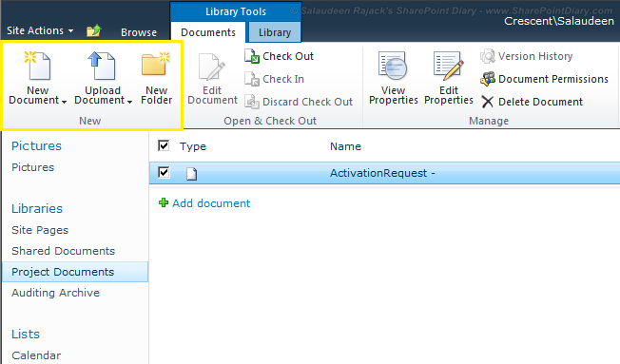The width and height of the screenshot is (620, 364).
Task: Expand the New Document dropdown arrow
Action: pyautogui.click(x=64, y=102)
